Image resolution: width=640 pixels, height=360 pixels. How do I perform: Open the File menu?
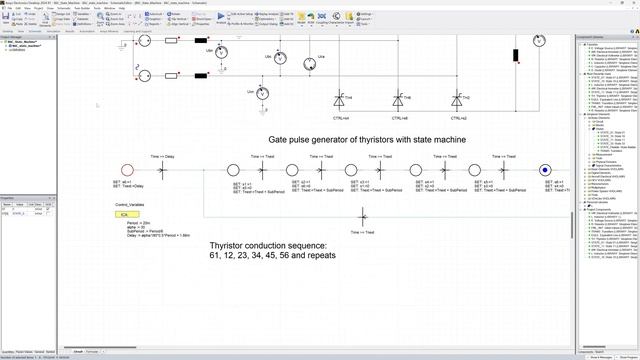point(9,8)
